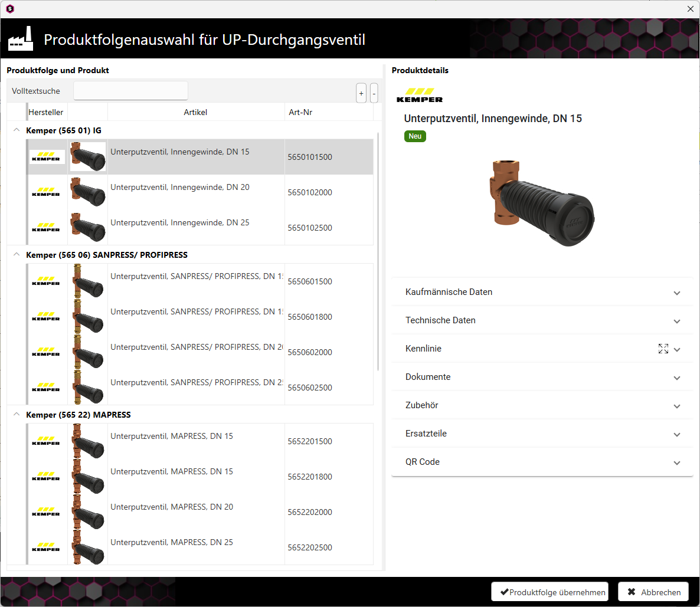700x607 pixels.
Task: Click Kemper logo in row 5652201500
Action: (x=46, y=441)
